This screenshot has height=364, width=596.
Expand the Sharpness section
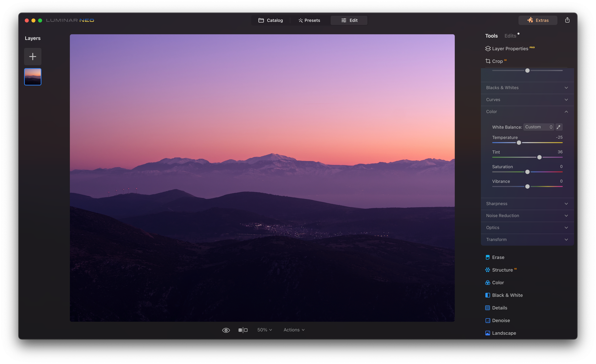[527, 204]
